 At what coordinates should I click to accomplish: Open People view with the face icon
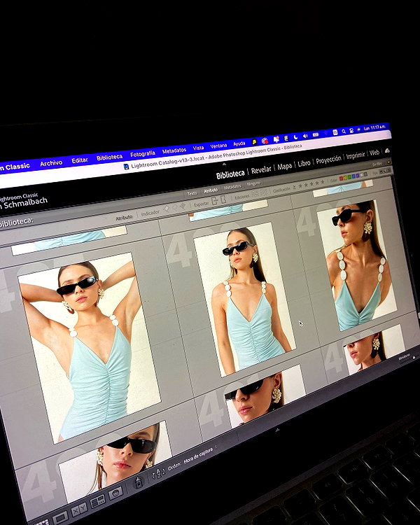tap(115, 493)
